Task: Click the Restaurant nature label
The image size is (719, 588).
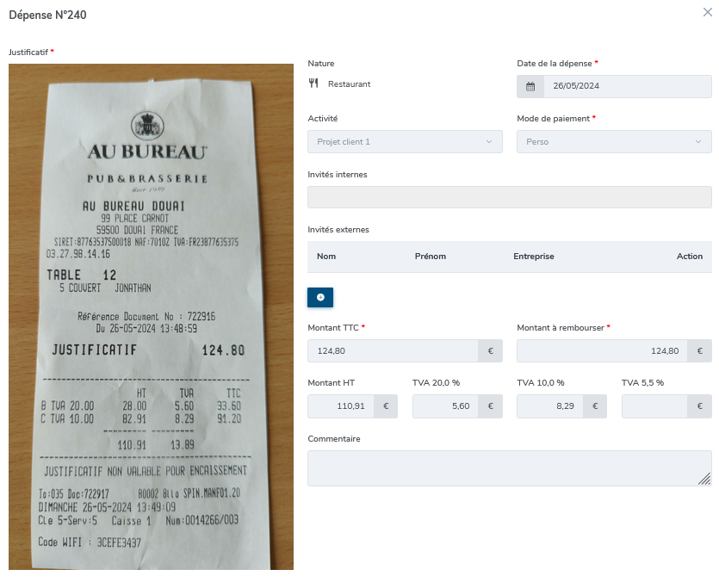Action: [350, 84]
